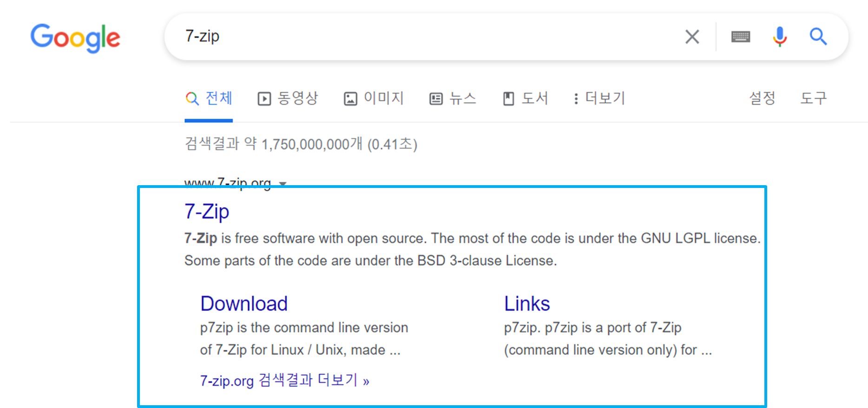Click the result count text 검색결과 약 1,750,000,000개
The width and height of the screenshot is (868, 408).
(x=273, y=144)
